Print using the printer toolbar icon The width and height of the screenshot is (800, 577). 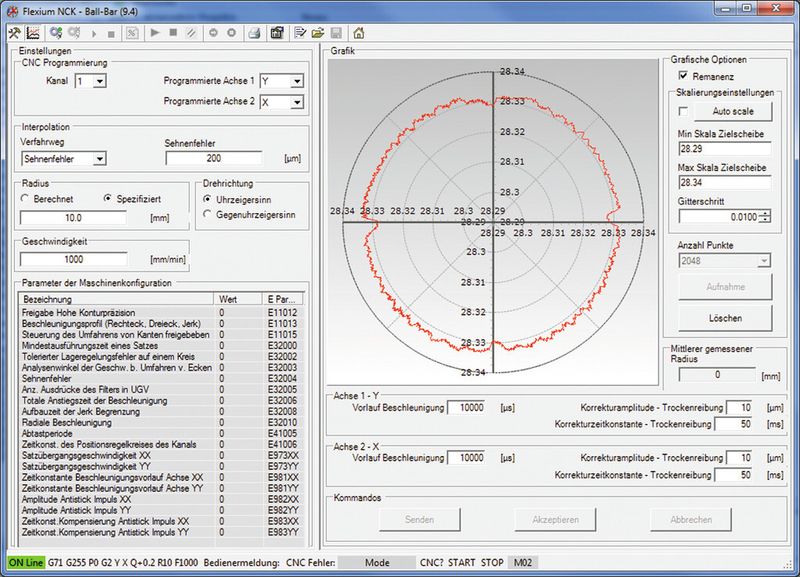[254, 33]
